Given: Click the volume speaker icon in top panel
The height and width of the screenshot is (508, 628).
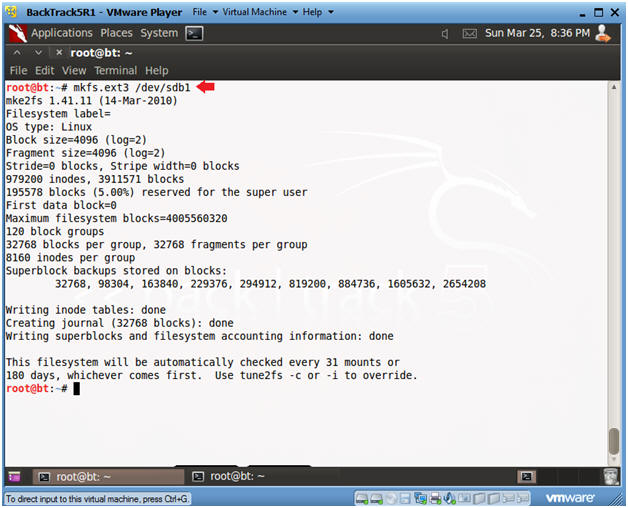Looking at the screenshot, I should [445, 34].
